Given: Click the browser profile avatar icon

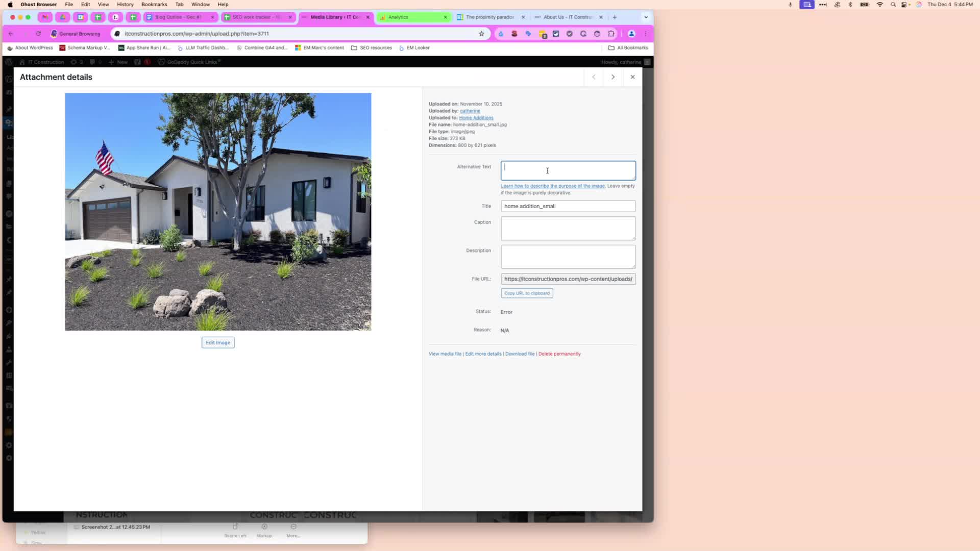Looking at the screenshot, I should coord(631,34).
